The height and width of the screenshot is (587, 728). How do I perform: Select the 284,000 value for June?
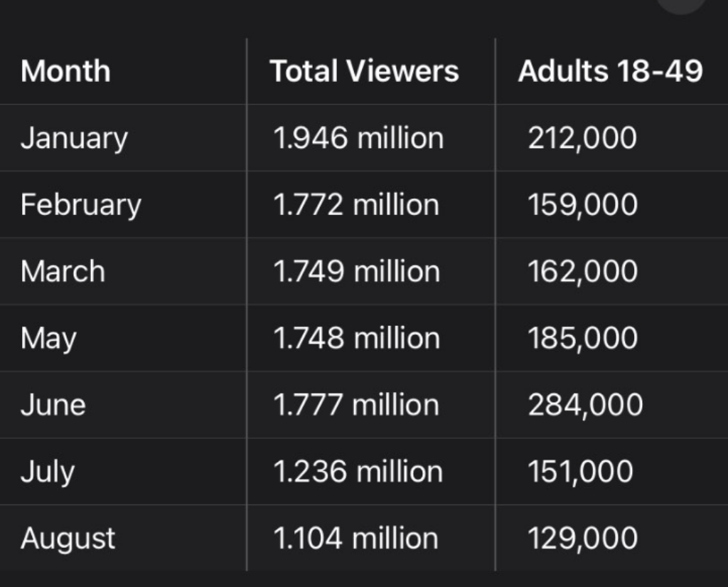coord(585,405)
